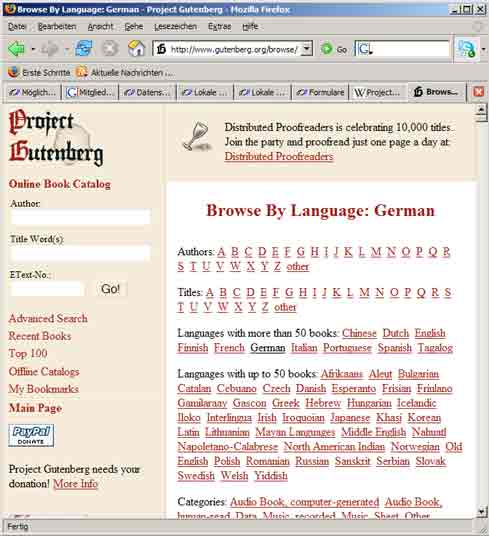Expand the URL bar dropdown arrow
Viewport: 489px width, 536px height.
(x=307, y=49)
